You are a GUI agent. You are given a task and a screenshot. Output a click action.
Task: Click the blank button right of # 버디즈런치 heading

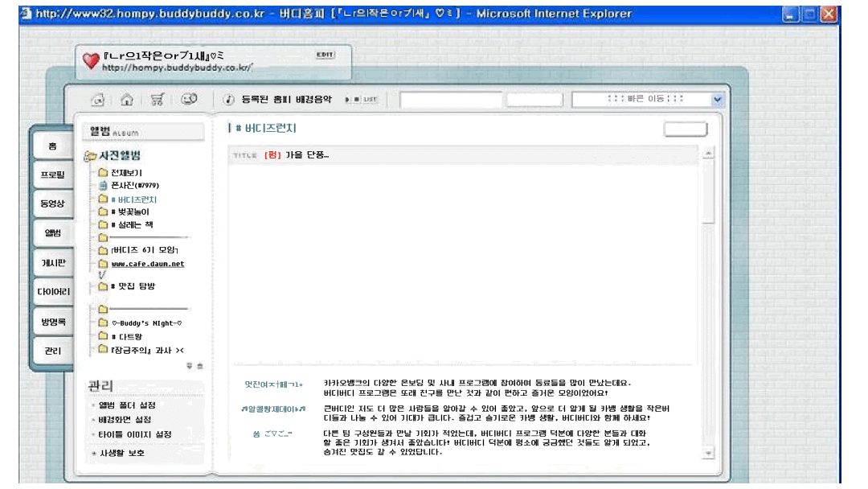[x=686, y=129]
